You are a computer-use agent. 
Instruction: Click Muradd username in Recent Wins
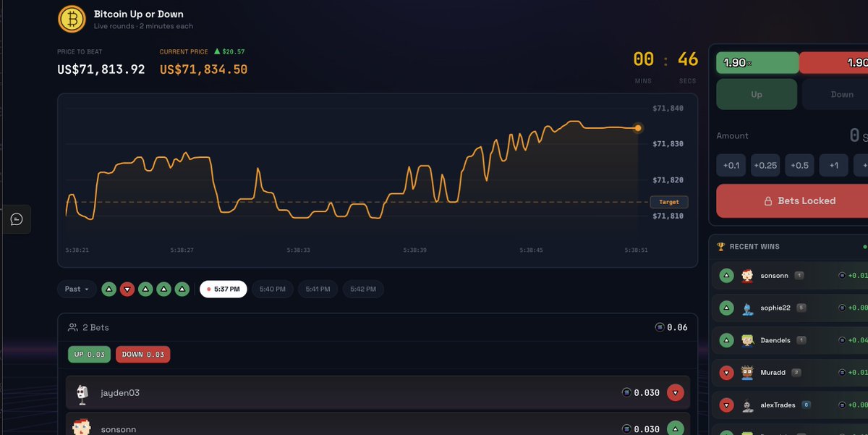click(773, 373)
